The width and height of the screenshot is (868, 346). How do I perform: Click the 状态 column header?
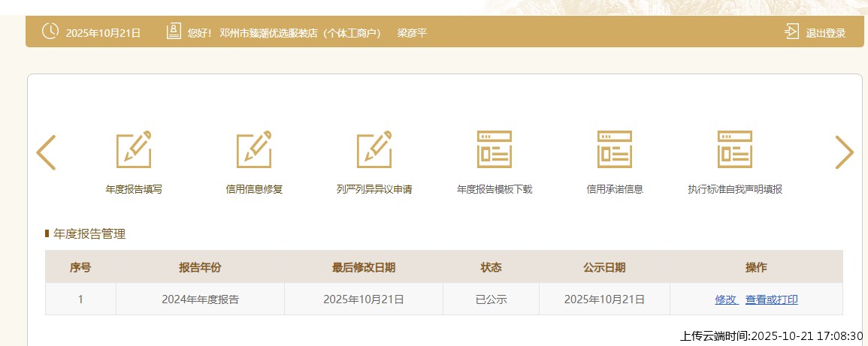click(x=491, y=267)
